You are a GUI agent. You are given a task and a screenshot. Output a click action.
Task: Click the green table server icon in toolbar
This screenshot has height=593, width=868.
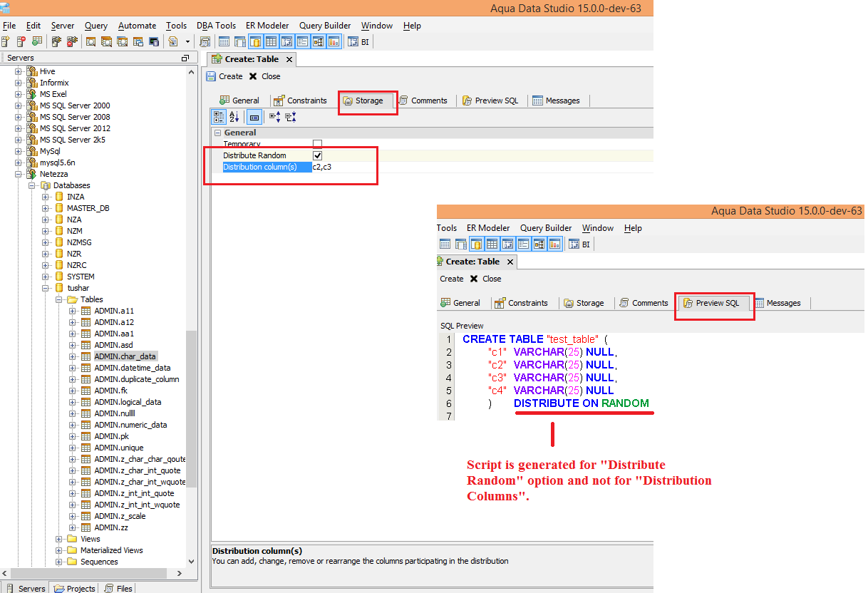coord(37,41)
